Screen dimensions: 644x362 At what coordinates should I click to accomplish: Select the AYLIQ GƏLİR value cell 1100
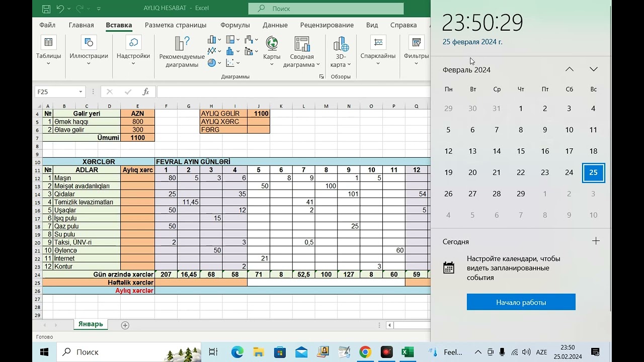point(259,114)
